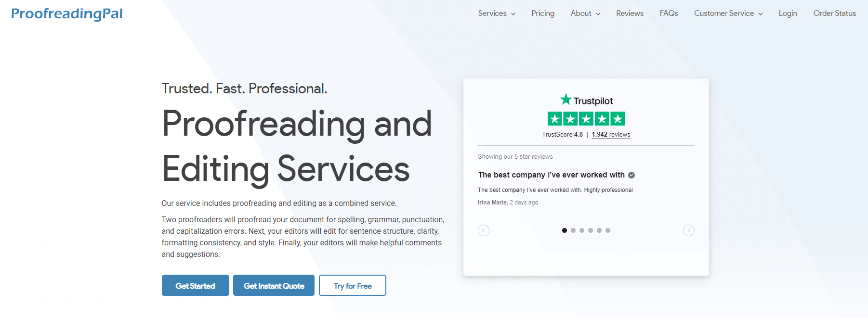Click the Try for Free button

pos(353,285)
